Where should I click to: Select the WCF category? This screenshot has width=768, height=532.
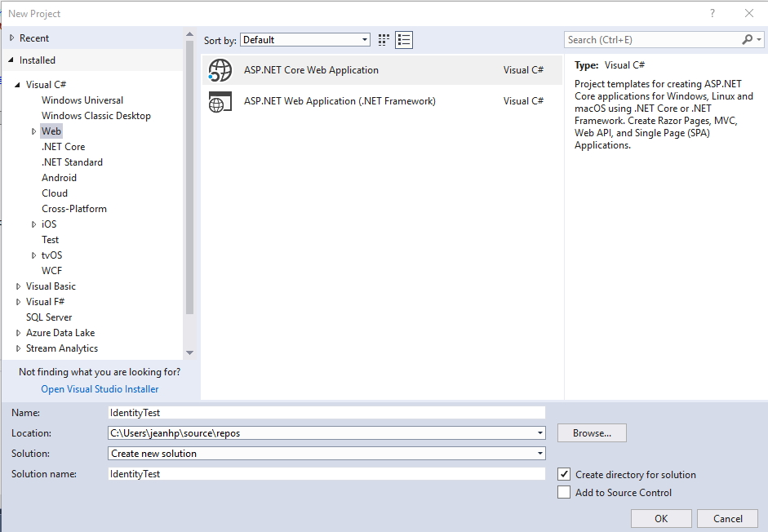click(51, 271)
